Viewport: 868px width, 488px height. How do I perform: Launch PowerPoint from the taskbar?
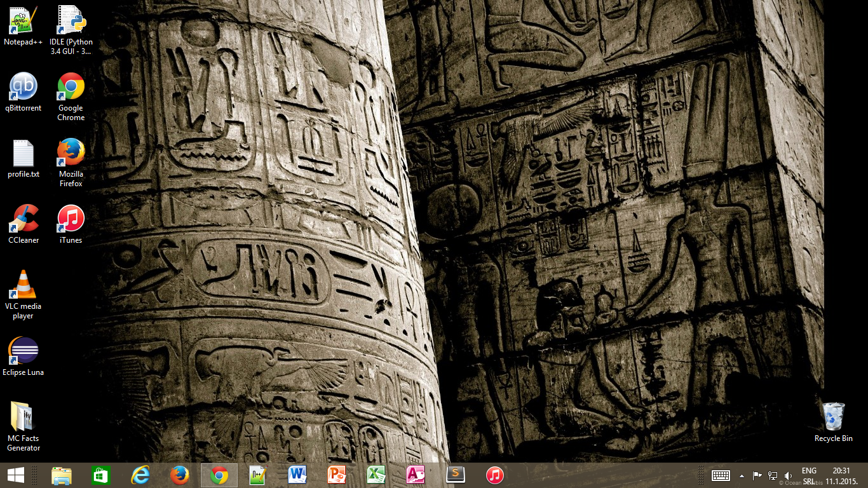coord(336,475)
